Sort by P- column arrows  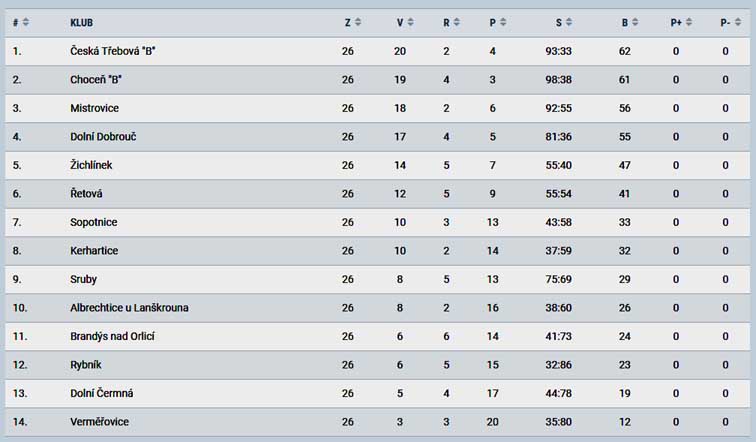tap(738, 22)
